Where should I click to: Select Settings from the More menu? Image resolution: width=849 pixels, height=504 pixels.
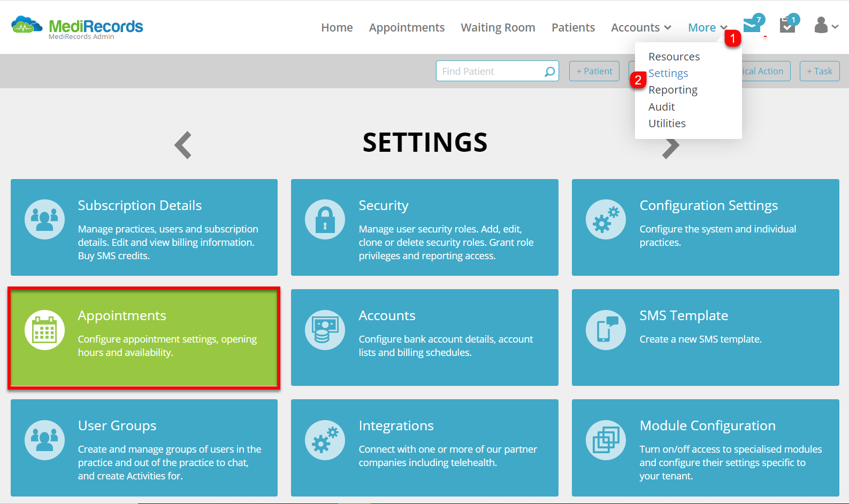tap(668, 73)
